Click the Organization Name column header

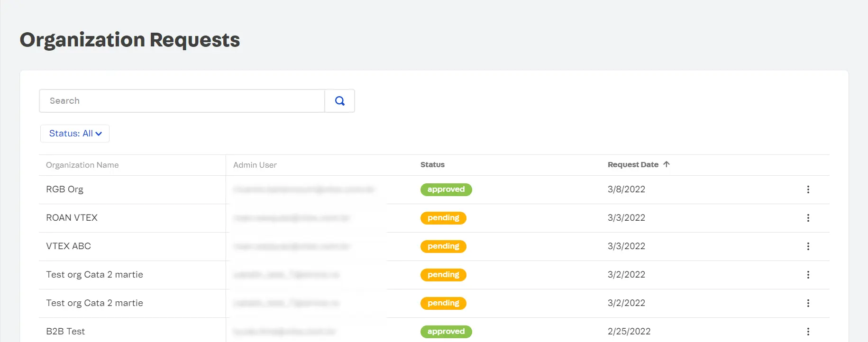pyautogui.click(x=82, y=165)
